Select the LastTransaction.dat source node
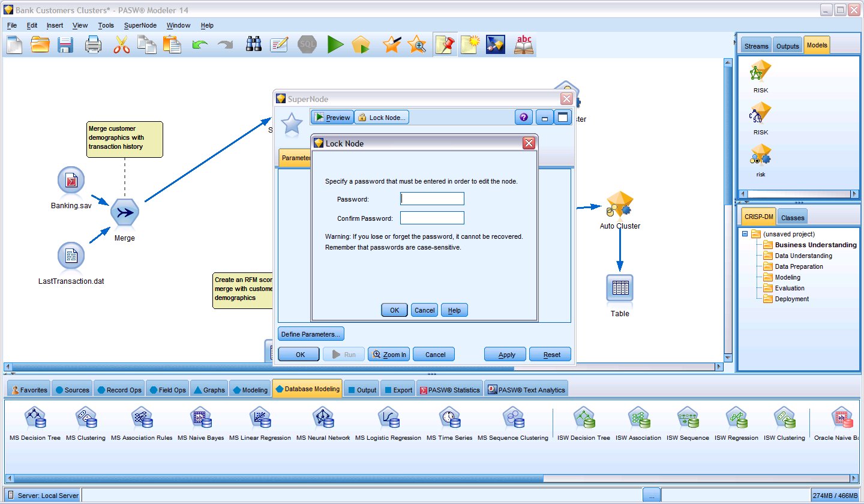The height and width of the screenshot is (504, 864). 71,256
